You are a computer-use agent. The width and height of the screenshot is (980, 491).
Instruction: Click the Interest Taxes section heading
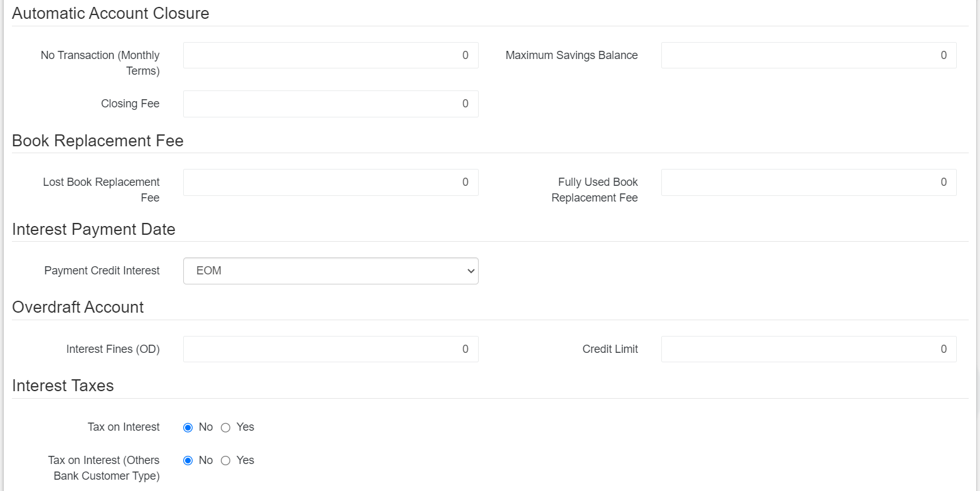click(x=63, y=386)
